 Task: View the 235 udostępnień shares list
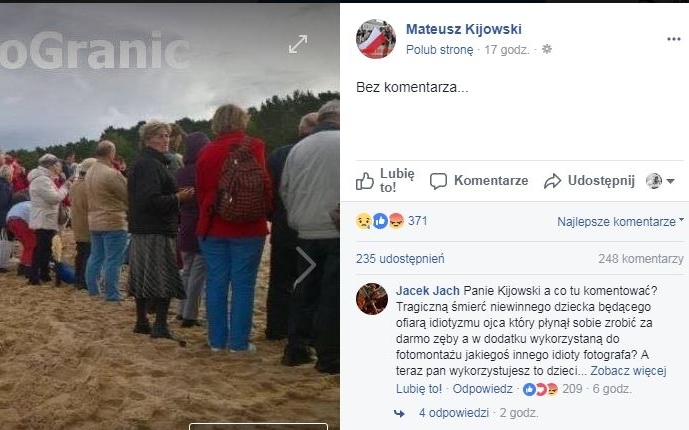[x=400, y=259]
